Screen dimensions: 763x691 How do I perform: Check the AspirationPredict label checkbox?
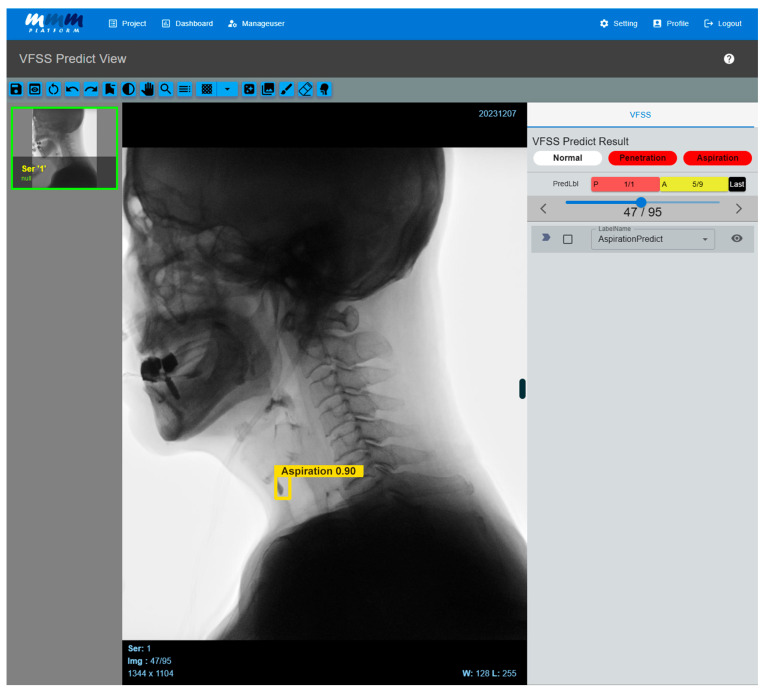pyautogui.click(x=567, y=239)
